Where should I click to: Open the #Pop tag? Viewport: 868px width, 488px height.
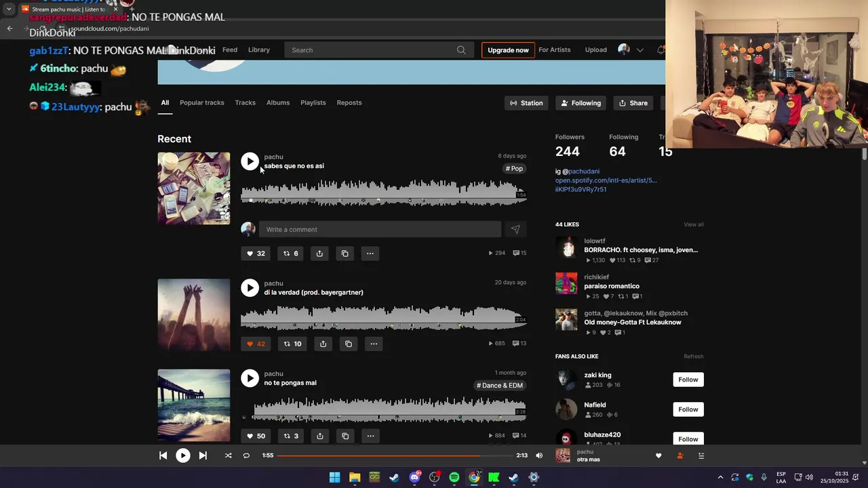pyautogui.click(x=514, y=169)
